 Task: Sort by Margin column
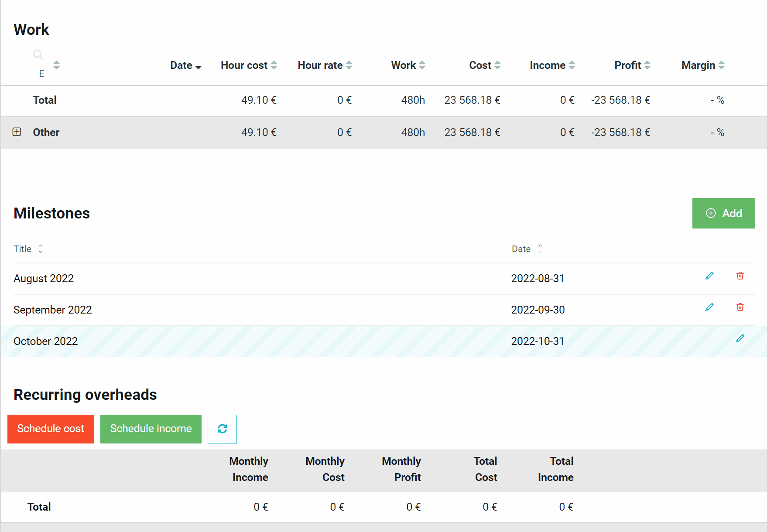click(x=703, y=65)
